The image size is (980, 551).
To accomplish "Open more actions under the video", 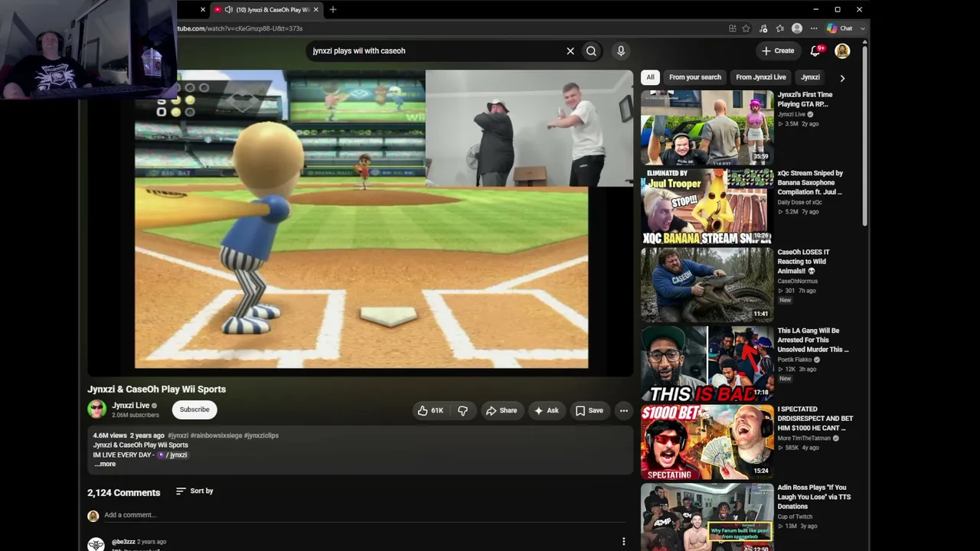I will click(x=624, y=411).
